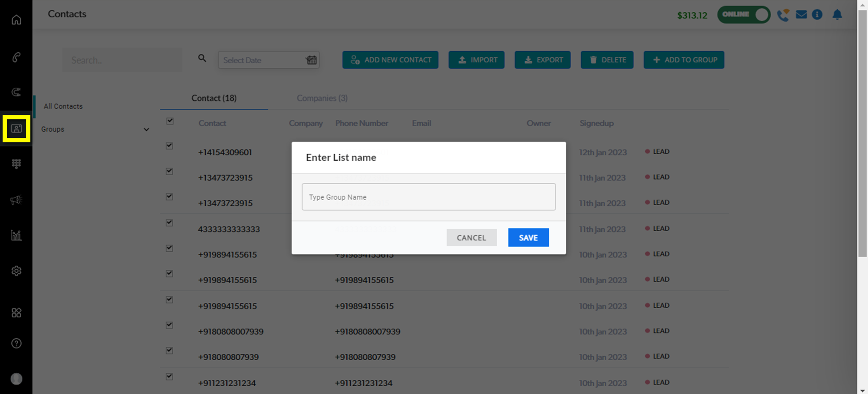Click the notification bell icon
The height and width of the screenshot is (394, 868).
[837, 15]
